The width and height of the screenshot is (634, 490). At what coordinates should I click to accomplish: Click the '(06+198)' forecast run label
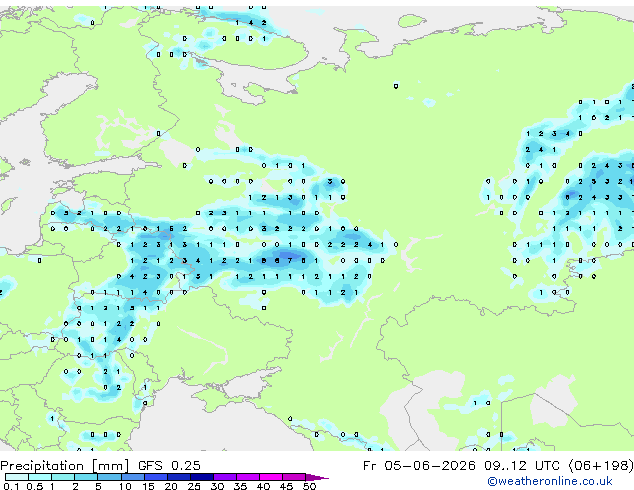click(x=601, y=466)
